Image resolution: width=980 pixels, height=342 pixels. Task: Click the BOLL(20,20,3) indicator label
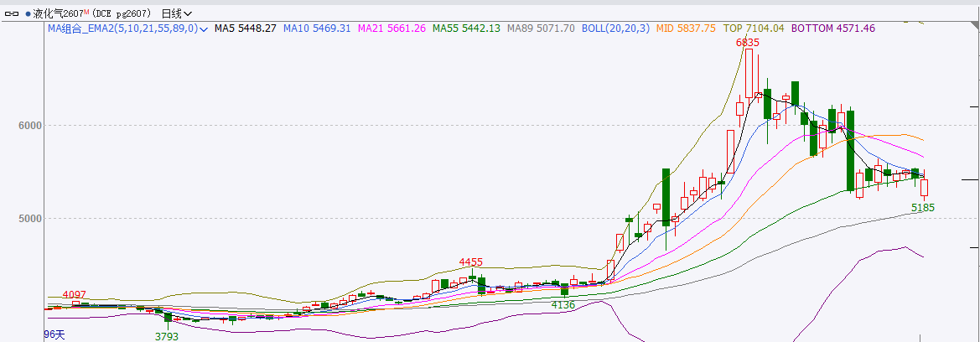point(619,28)
